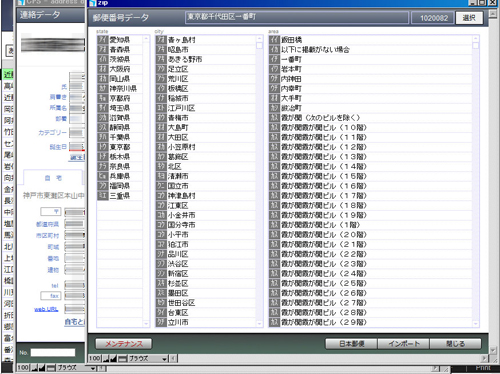The width and height of the screenshot is (500, 374).
Task: Click zoom in icon in zip window status bar
Action: pos(113,359)
